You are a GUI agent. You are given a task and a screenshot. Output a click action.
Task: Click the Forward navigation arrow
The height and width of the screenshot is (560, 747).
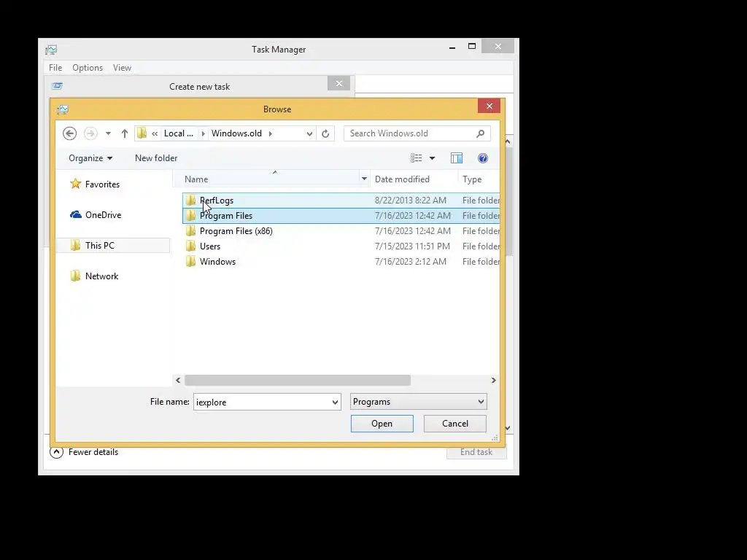[x=90, y=133]
